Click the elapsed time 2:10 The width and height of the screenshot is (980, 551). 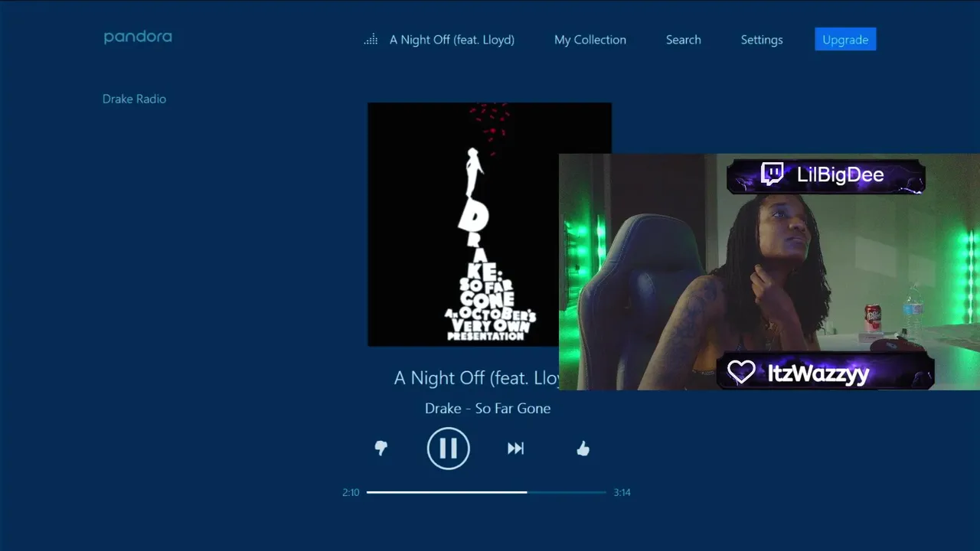[351, 492]
